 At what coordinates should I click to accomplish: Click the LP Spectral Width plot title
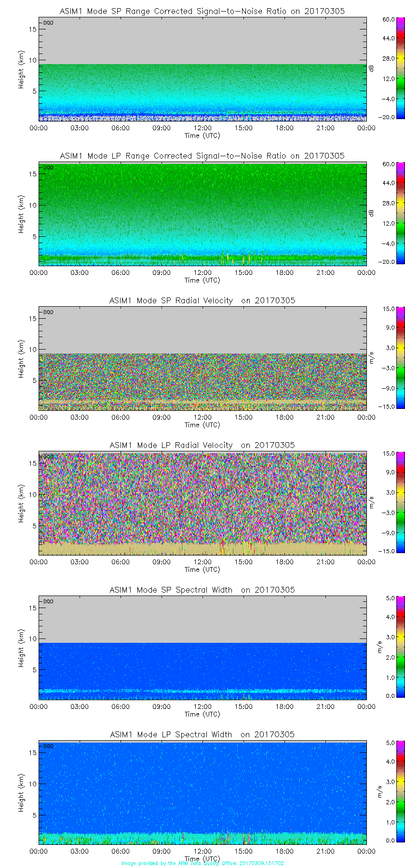tap(202, 734)
